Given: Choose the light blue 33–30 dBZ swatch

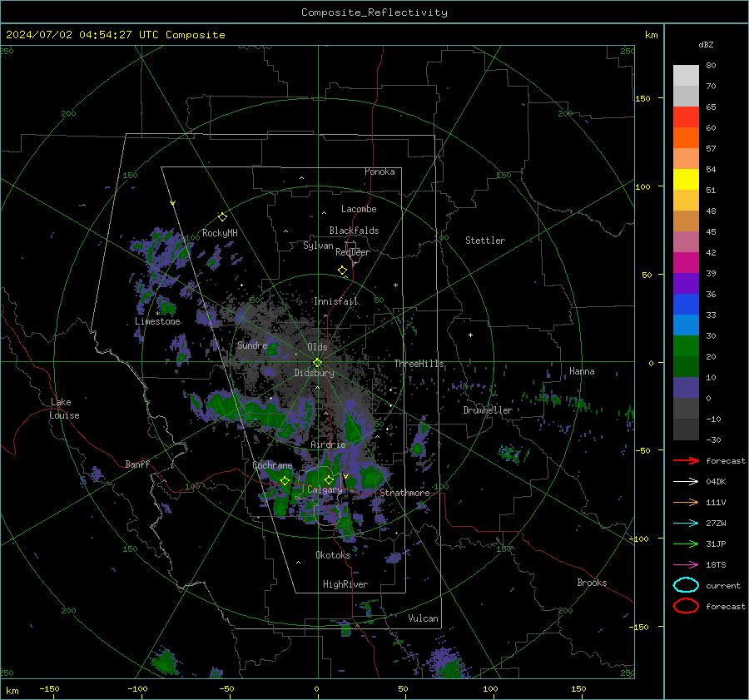Looking at the screenshot, I should (x=686, y=325).
